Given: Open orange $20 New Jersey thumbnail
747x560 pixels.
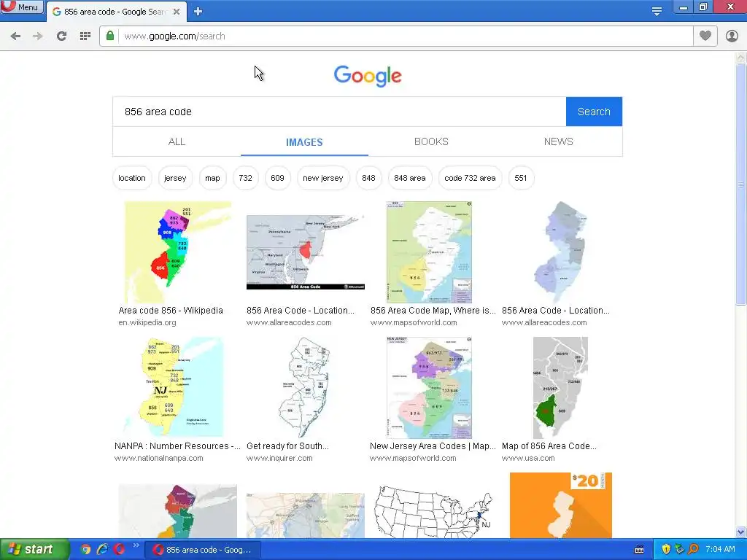Looking at the screenshot, I should pyautogui.click(x=561, y=505).
